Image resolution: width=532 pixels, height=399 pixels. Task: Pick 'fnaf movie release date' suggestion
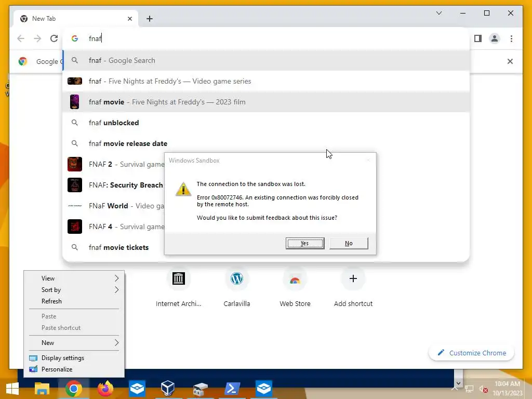coord(266,143)
